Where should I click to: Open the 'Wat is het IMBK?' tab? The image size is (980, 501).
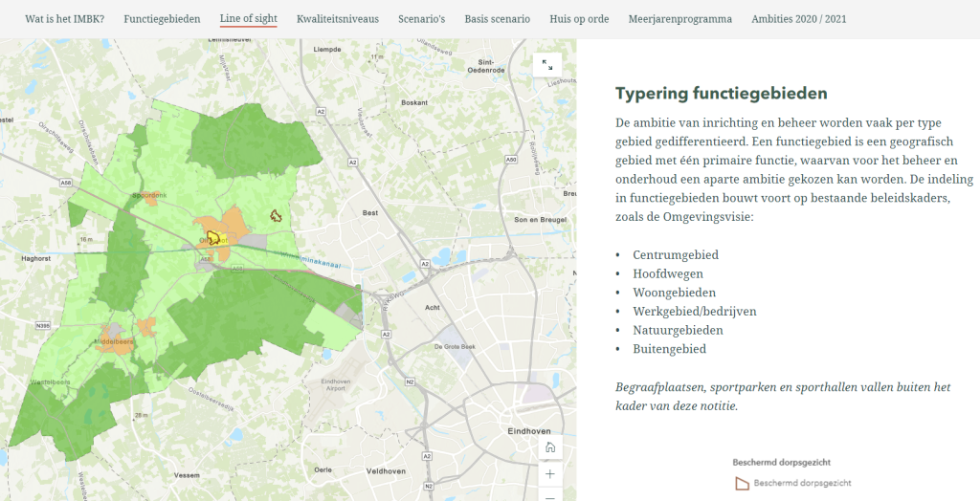pos(64,19)
